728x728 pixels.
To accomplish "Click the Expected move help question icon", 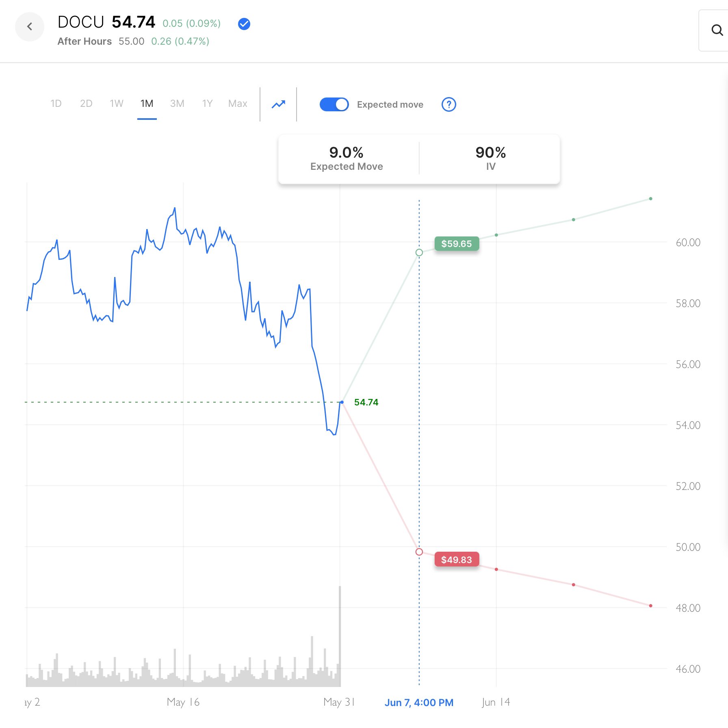I will [448, 104].
